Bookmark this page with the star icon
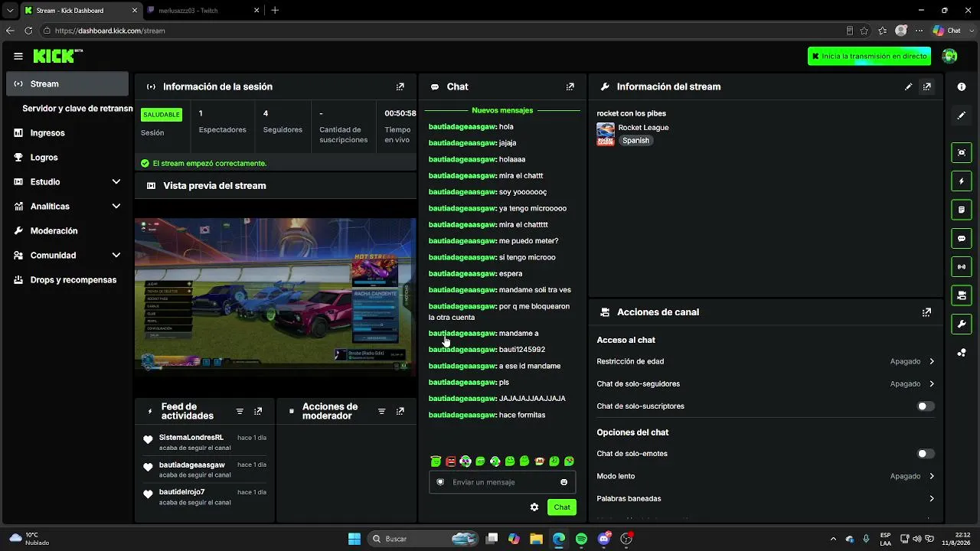The image size is (980, 551). click(x=864, y=31)
